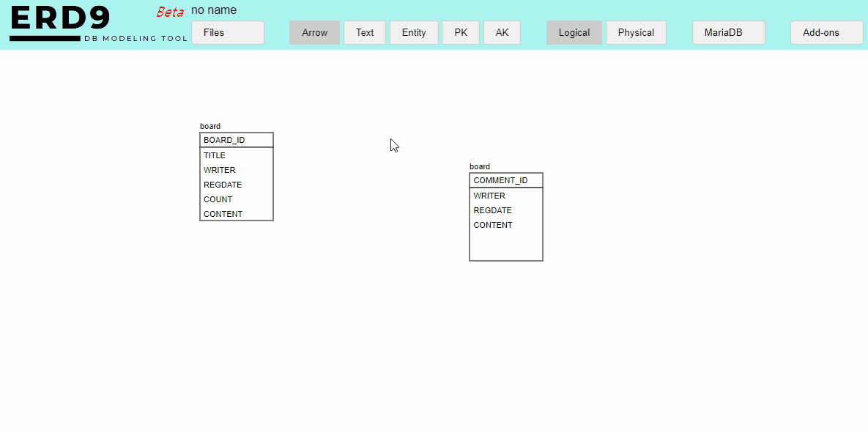This screenshot has height=433, width=868.
Task: Select the COMMENT_ID primary key field
Action: click(500, 180)
